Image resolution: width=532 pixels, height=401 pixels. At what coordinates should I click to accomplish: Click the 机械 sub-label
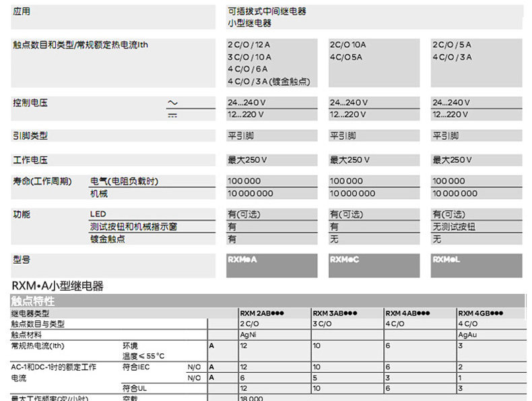[x=99, y=194]
